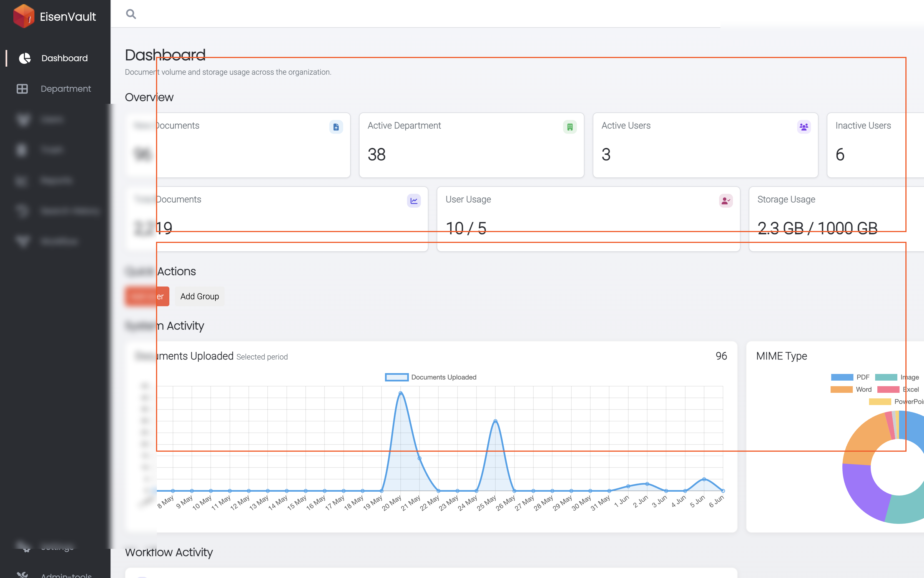The width and height of the screenshot is (924, 578).
Task: Click the value '6' on Inactive Users
Action: (x=840, y=154)
